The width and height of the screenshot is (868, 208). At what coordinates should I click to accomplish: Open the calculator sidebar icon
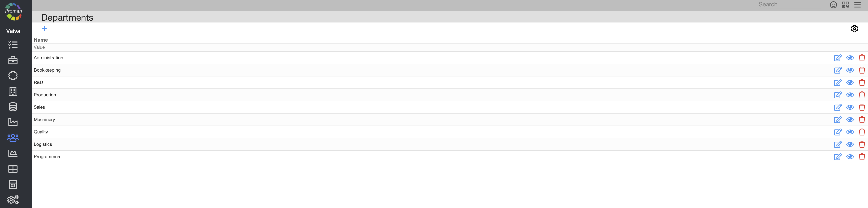click(x=13, y=184)
